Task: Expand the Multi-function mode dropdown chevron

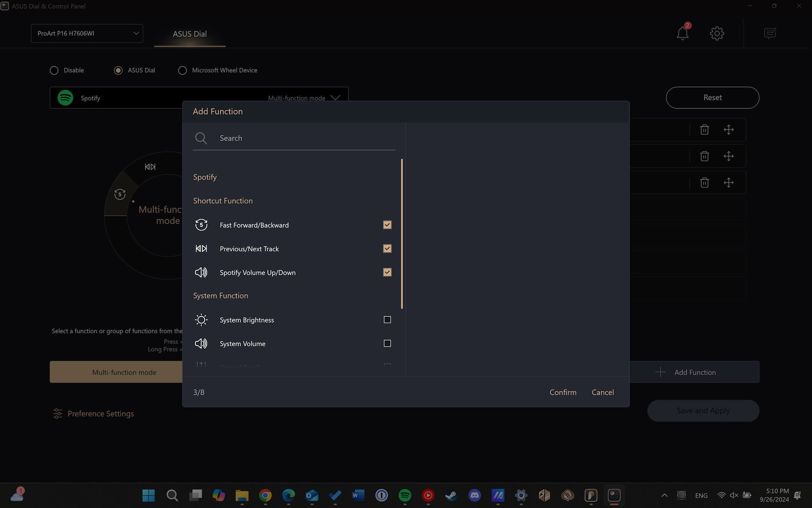Action: (335, 98)
